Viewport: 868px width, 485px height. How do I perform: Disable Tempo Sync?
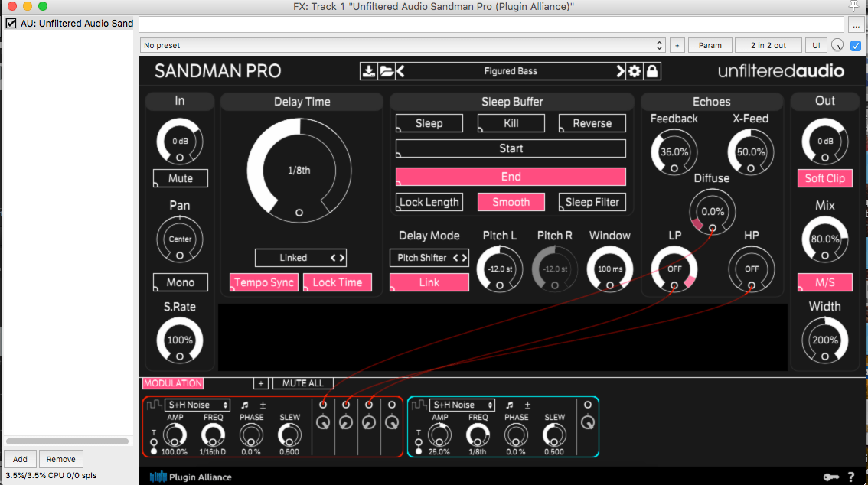[264, 282]
